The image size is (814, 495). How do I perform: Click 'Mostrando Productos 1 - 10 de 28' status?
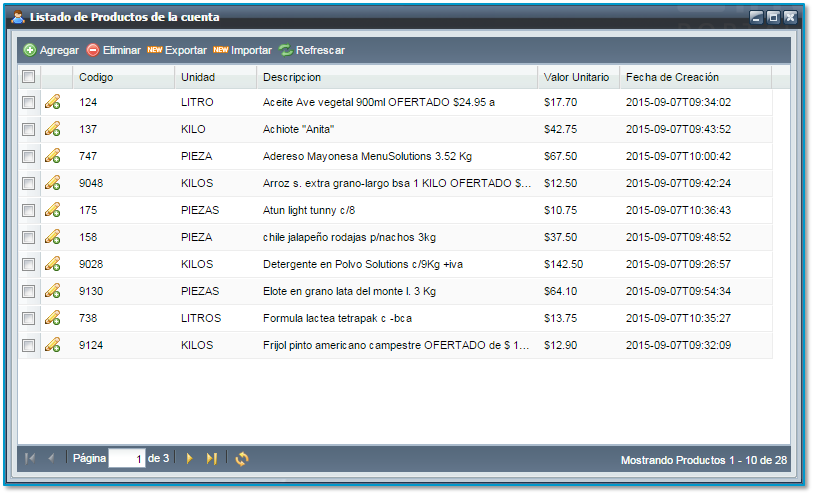[x=703, y=460]
